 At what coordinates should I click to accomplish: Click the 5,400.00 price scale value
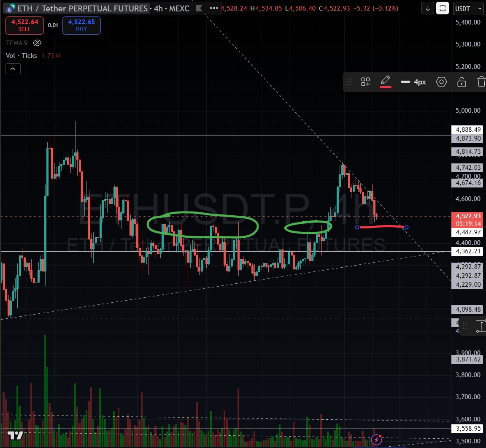[x=468, y=22]
